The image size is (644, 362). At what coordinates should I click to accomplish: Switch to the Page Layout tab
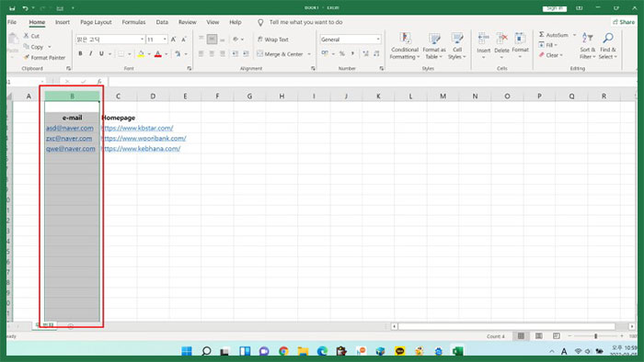pyautogui.click(x=96, y=22)
